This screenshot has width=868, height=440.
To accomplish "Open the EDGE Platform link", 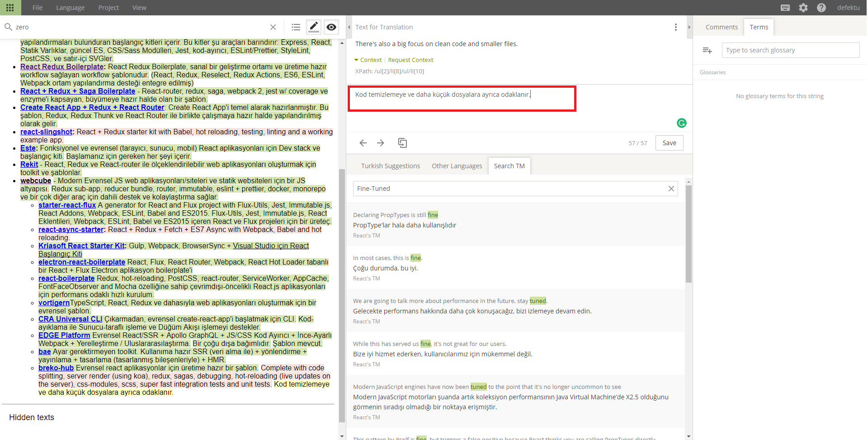I will (x=64, y=336).
